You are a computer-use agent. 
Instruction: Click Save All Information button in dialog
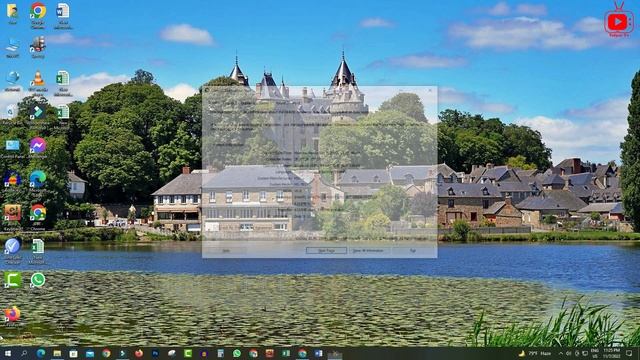[368, 251]
